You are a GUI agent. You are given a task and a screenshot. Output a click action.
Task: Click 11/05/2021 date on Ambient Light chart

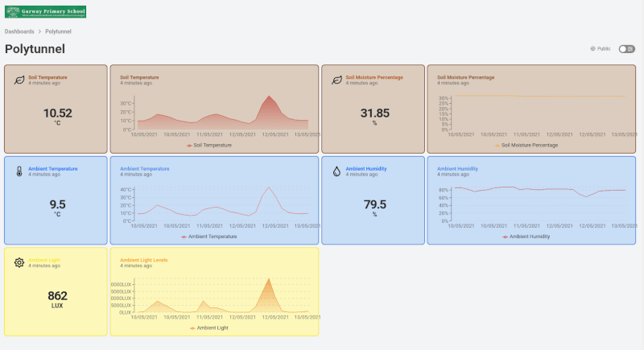click(x=209, y=317)
